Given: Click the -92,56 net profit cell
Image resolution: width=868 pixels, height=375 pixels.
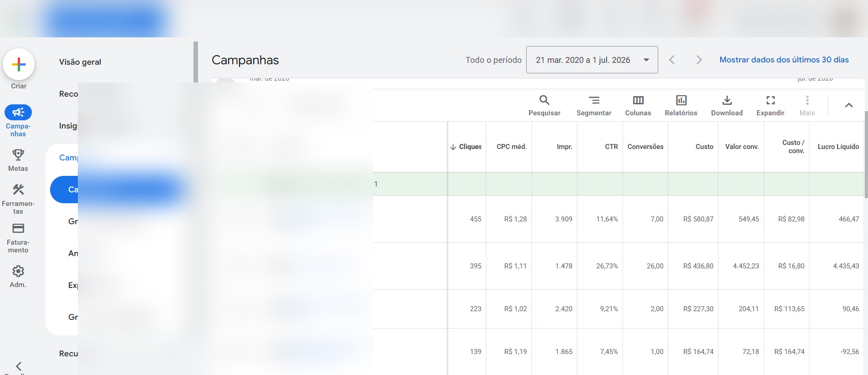Looking at the screenshot, I should 850,352.
